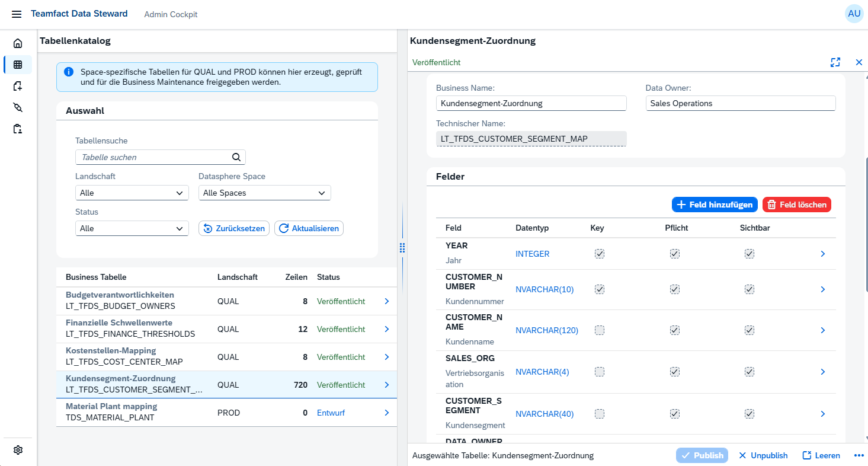Go to the Home sidebar icon
This screenshot has height=466, width=868.
[18, 43]
